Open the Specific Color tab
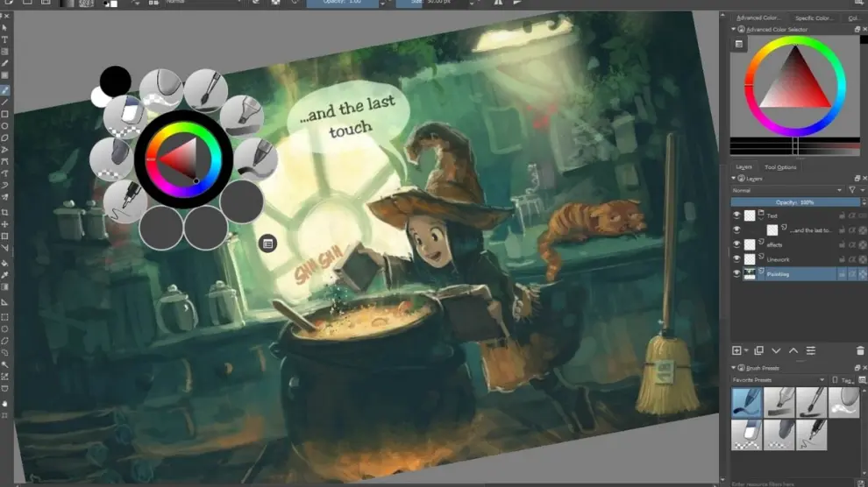The height and width of the screenshot is (487, 868). click(813, 18)
